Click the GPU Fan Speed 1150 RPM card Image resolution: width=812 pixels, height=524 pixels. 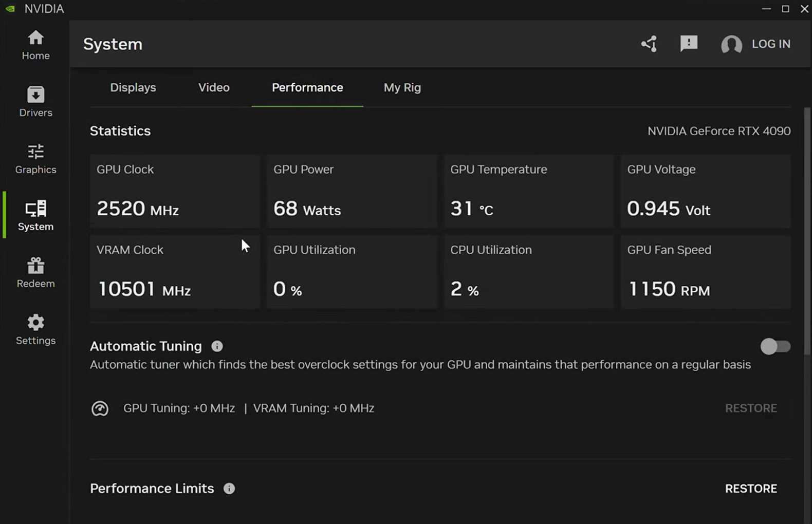click(x=706, y=272)
